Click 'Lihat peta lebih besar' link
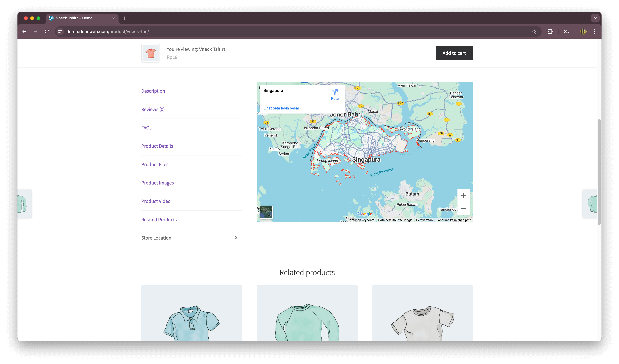The image size is (619, 364). click(x=281, y=108)
